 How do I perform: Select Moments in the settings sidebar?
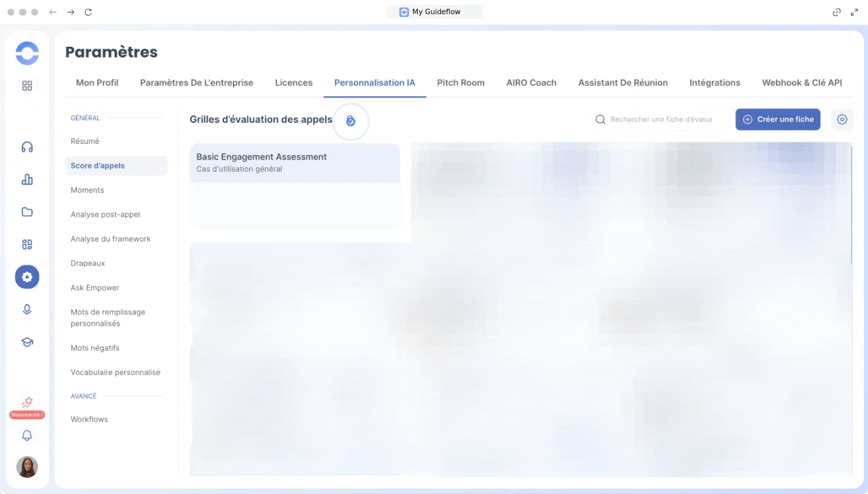point(87,190)
